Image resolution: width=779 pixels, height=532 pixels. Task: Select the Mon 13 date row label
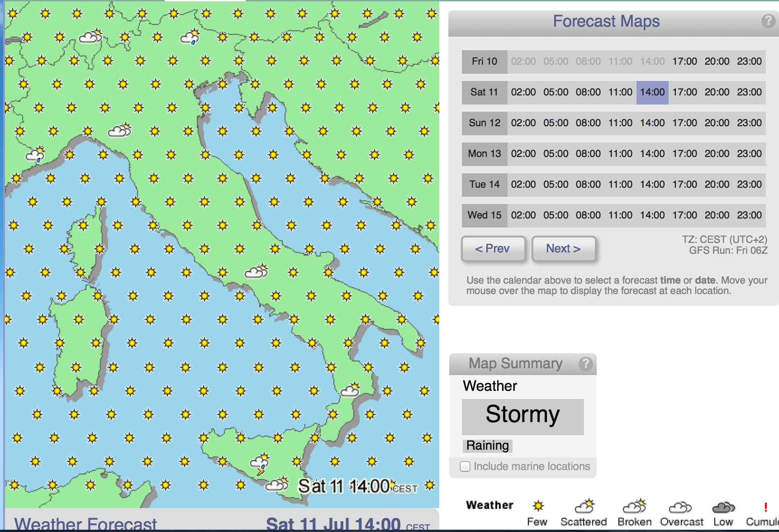pos(484,154)
